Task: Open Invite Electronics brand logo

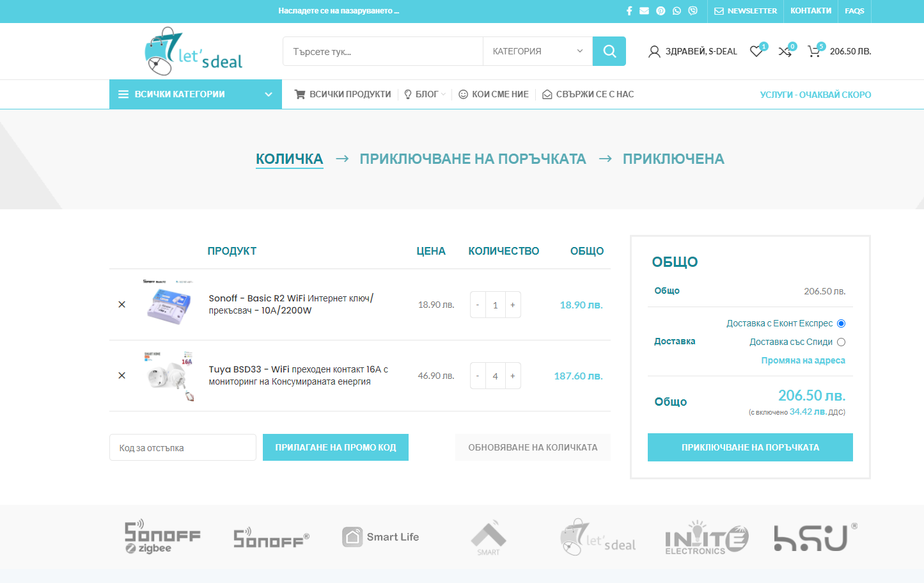Action: click(707, 538)
